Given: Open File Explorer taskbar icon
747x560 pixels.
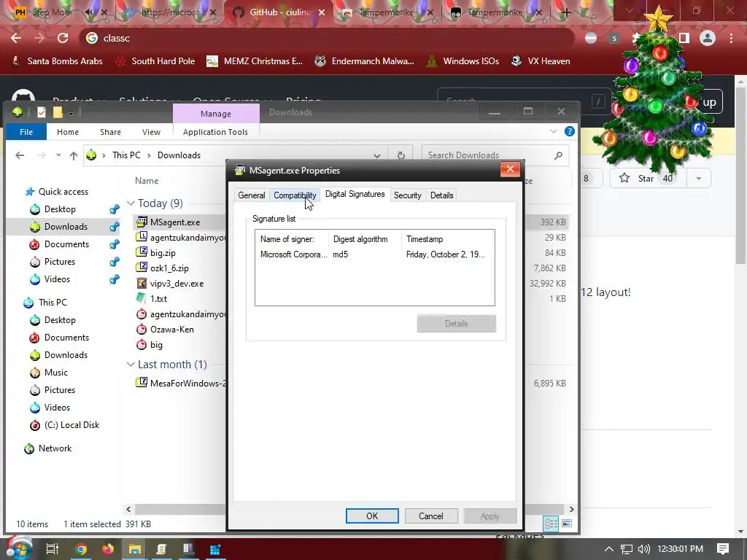Looking at the screenshot, I should pos(135,549).
